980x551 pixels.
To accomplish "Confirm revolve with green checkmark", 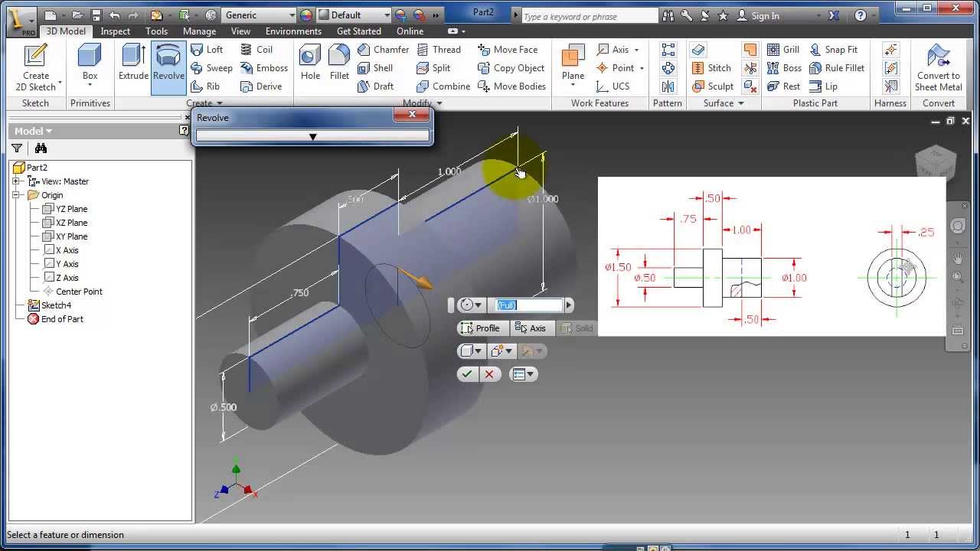I will click(x=466, y=374).
